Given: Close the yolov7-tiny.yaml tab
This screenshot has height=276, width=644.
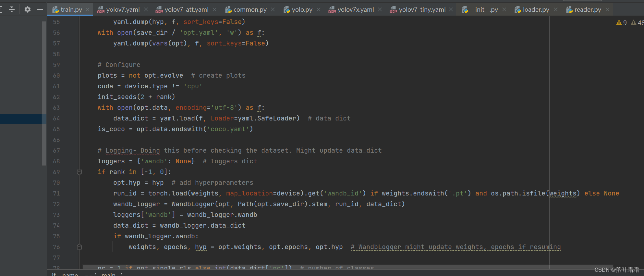Looking at the screenshot, I should point(451,10).
